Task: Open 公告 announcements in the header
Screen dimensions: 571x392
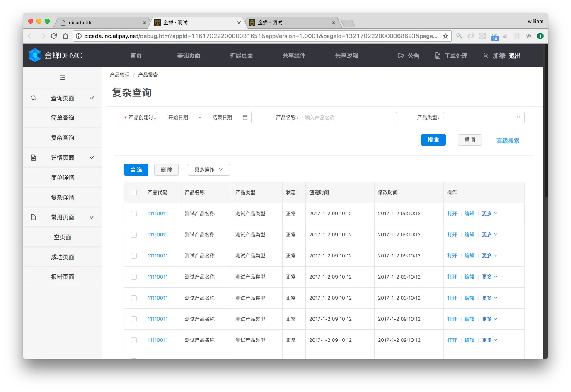Action: (x=414, y=56)
